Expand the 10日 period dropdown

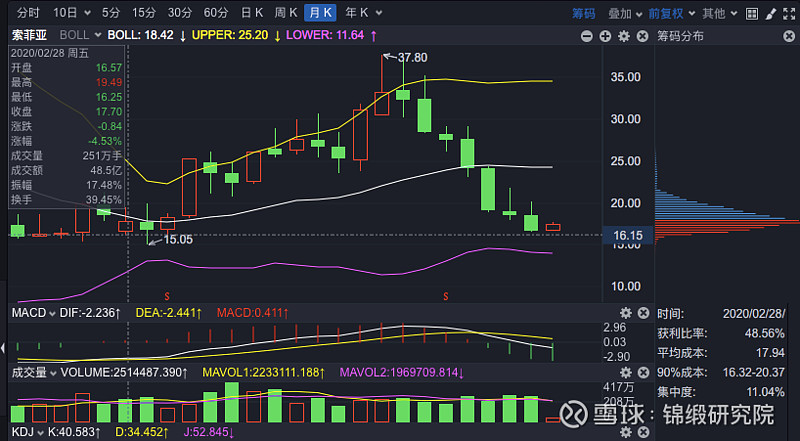pos(69,13)
